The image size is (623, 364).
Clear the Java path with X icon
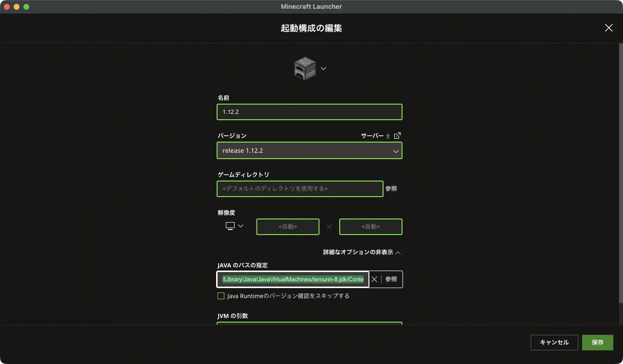tap(374, 279)
